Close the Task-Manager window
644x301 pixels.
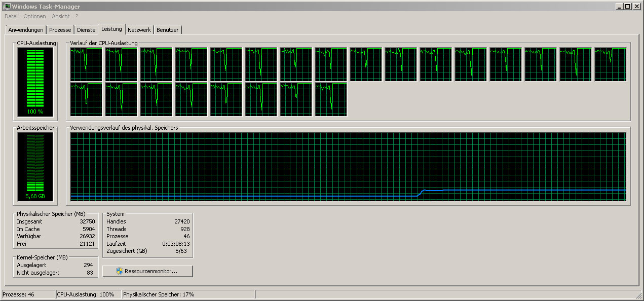click(636, 6)
